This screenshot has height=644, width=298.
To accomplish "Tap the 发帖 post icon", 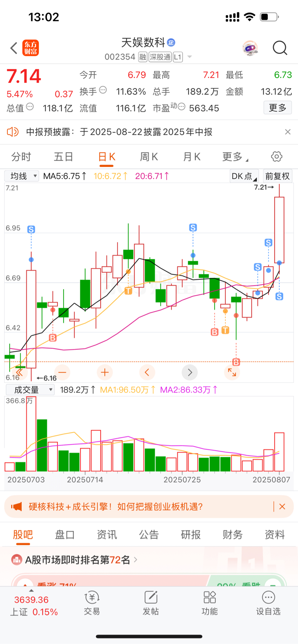I will (x=151, y=604).
